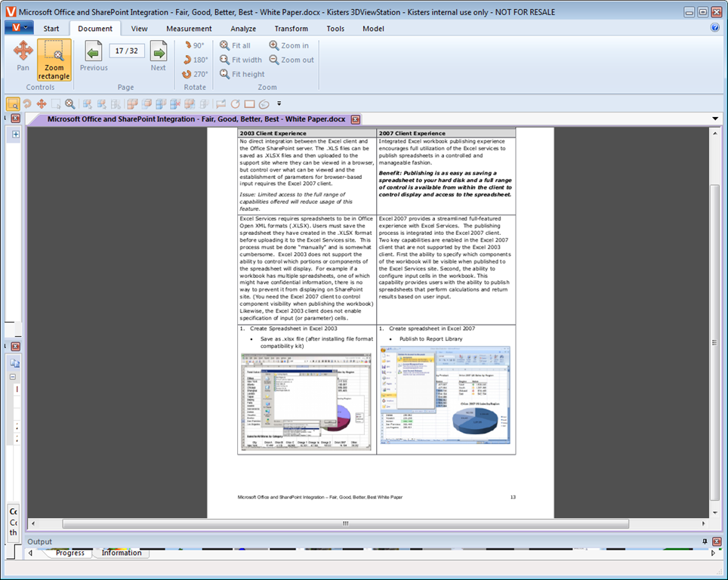Click the page number field showing 17 / 32
This screenshot has width=728, height=580.
click(x=127, y=51)
